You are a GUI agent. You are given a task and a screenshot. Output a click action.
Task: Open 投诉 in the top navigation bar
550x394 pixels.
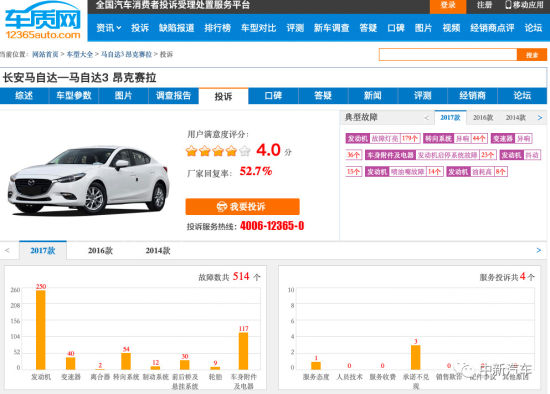pos(140,28)
